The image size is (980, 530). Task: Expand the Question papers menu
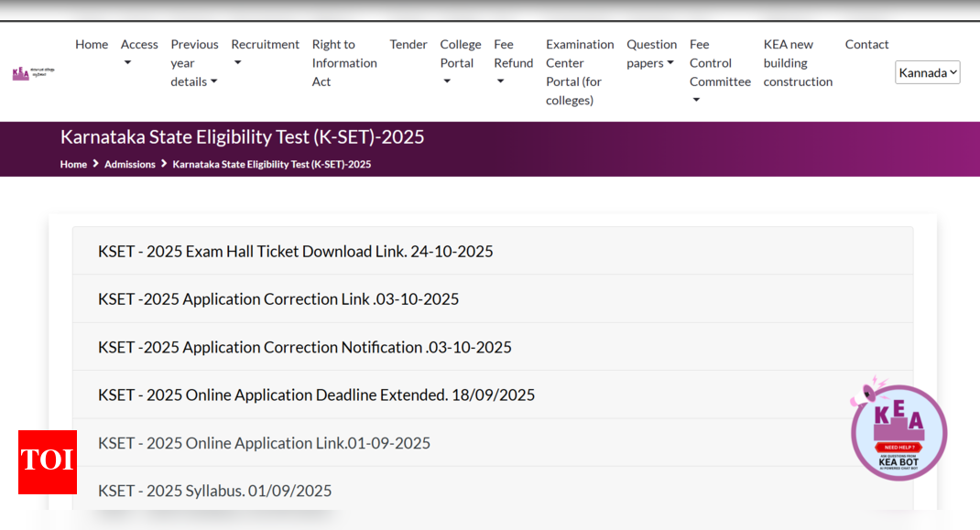(651, 53)
